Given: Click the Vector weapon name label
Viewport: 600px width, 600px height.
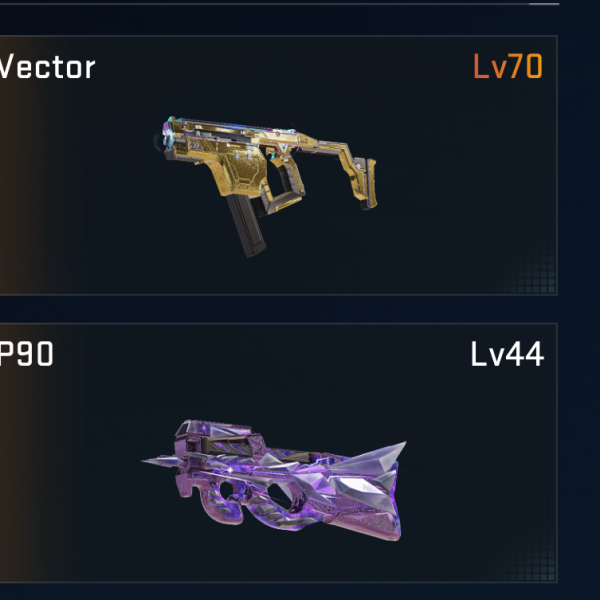Looking at the screenshot, I should click(47, 67).
